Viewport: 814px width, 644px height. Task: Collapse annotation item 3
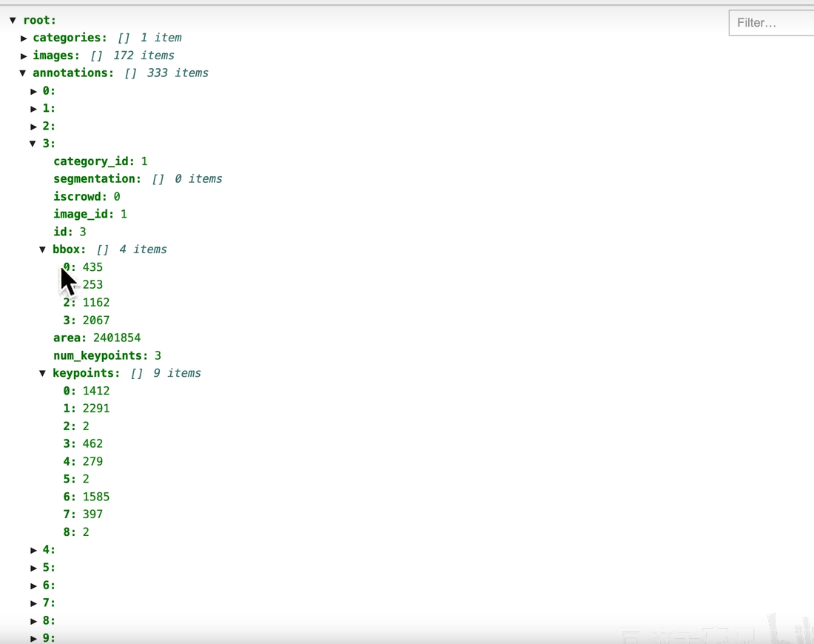tap(33, 144)
